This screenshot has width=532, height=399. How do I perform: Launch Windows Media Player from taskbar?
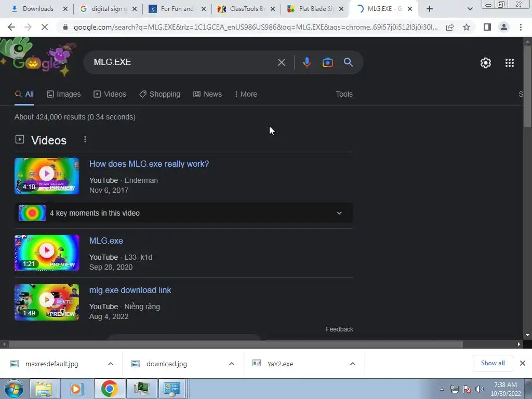(76, 389)
